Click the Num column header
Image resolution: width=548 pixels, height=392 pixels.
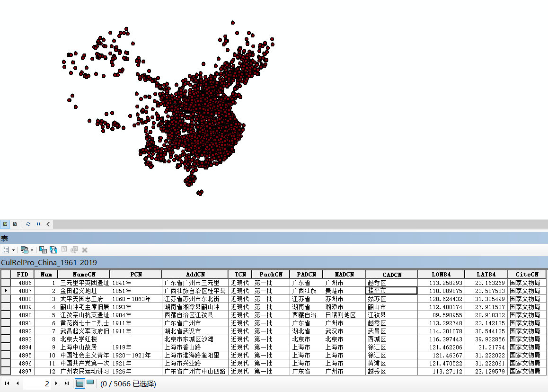click(x=46, y=275)
